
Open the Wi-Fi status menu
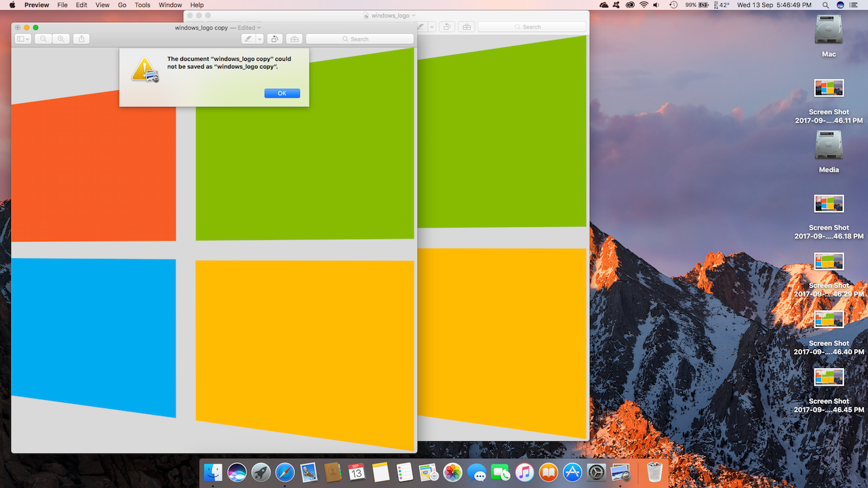click(643, 5)
